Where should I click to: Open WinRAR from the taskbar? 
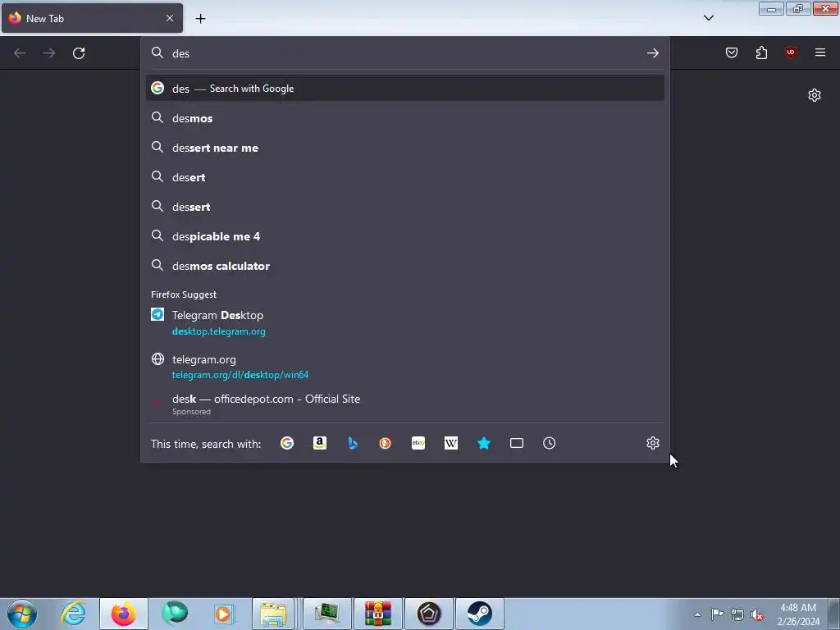point(378,614)
